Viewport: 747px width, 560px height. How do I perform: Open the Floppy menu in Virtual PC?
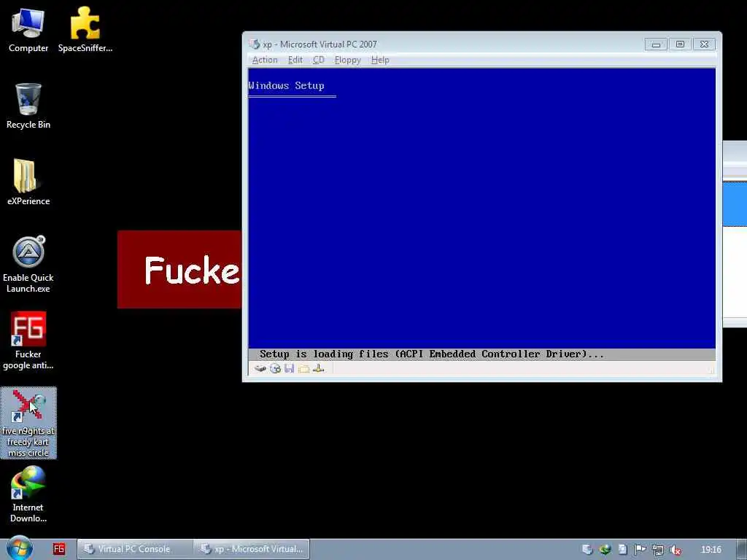pyautogui.click(x=347, y=60)
